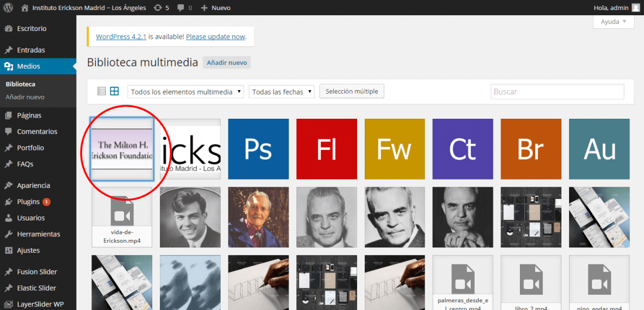Click the Plugins plug icon
The height and width of the screenshot is (310, 644).
click(8, 202)
